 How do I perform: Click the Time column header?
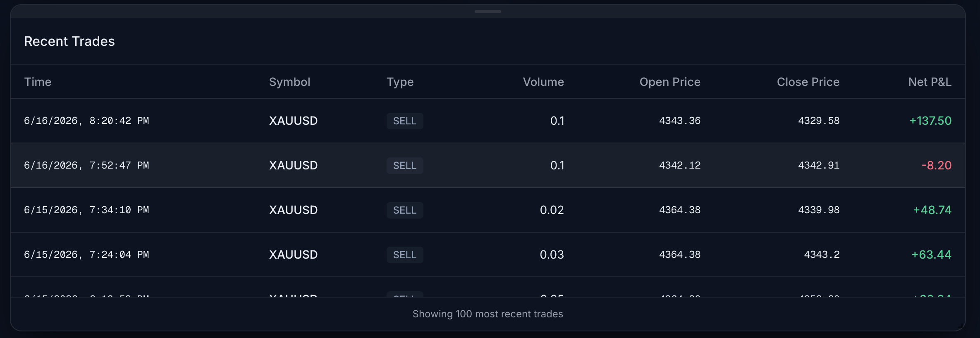pos(38,82)
